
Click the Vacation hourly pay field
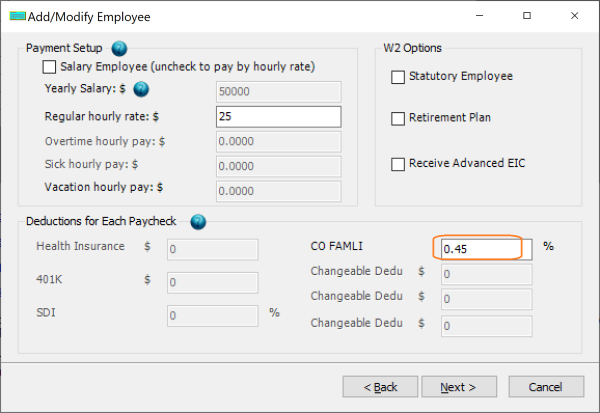click(278, 190)
